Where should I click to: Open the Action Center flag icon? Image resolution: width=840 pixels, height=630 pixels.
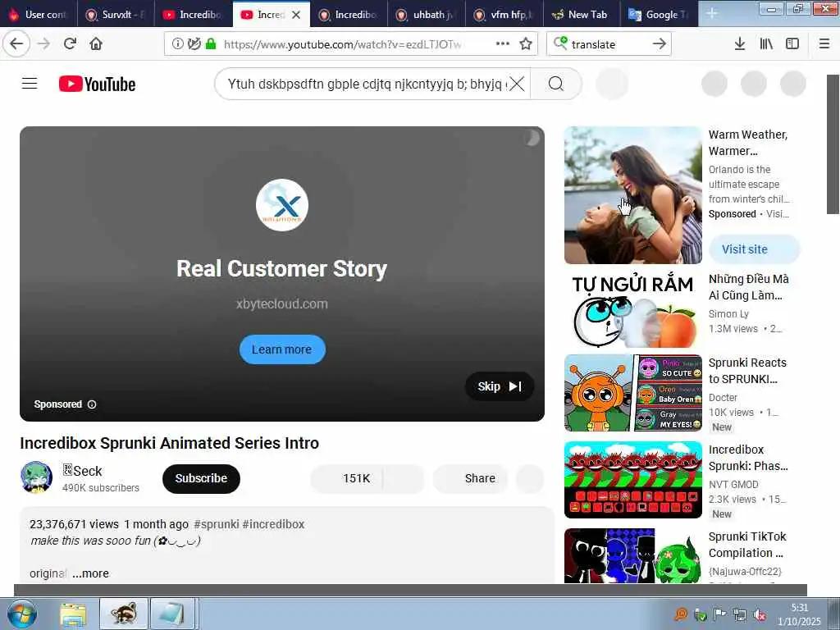click(720, 615)
